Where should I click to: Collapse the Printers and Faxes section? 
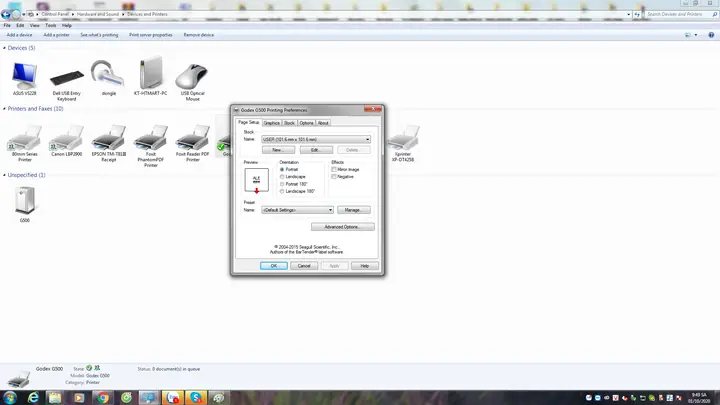click(5, 109)
